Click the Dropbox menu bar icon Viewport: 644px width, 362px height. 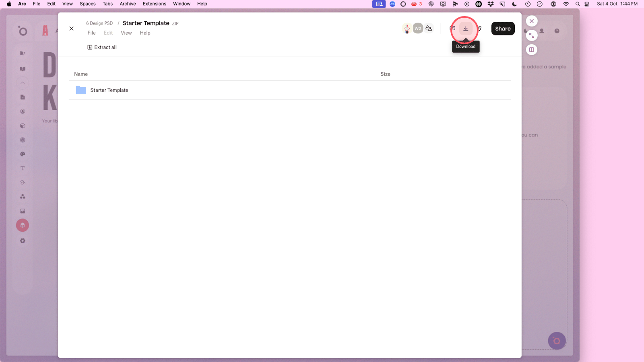[x=491, y=4]
